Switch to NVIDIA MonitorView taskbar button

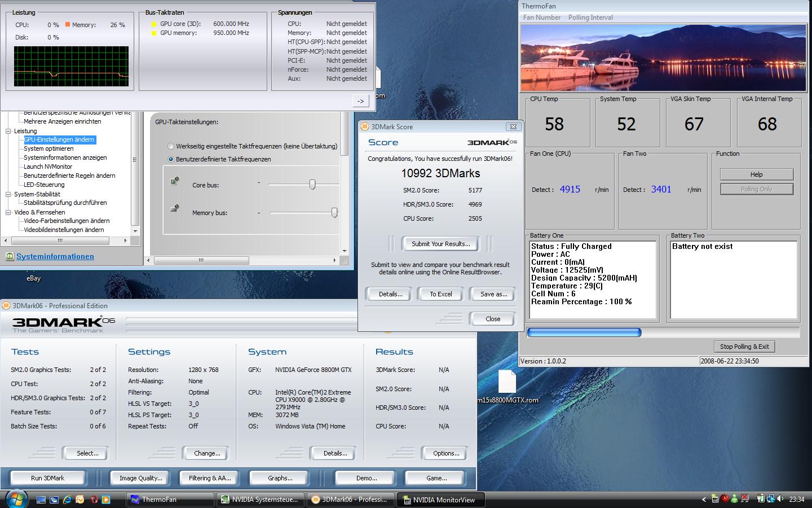tap(442, 500)
